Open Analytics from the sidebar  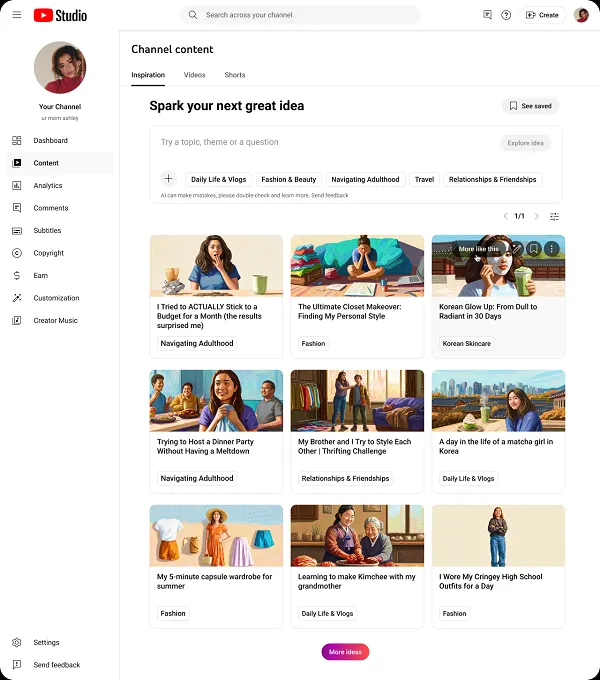(x=47, y=186)
